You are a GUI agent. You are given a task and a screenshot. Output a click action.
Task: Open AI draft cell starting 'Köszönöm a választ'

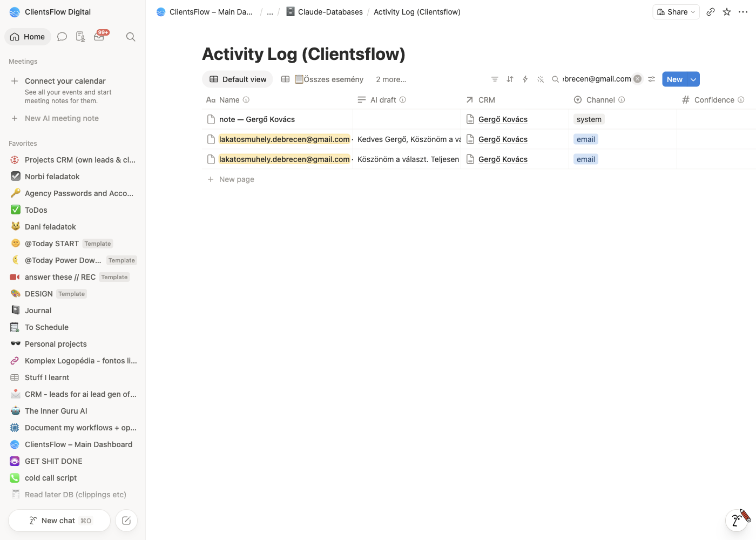[x=407, y=159]
